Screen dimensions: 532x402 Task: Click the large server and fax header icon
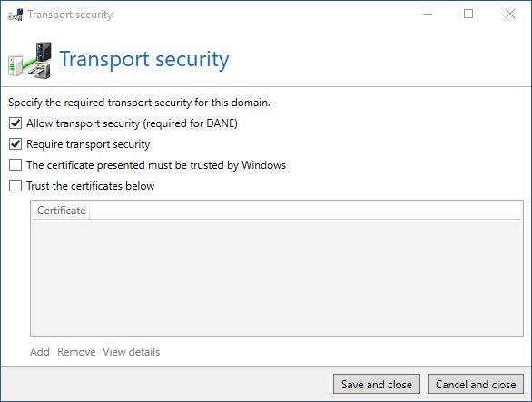pyautogui.click(x=30, y=61)
